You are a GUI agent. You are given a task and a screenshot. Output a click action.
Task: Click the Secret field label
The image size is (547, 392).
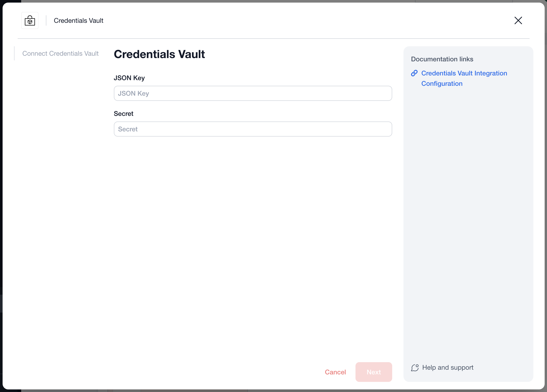point(124,114)
